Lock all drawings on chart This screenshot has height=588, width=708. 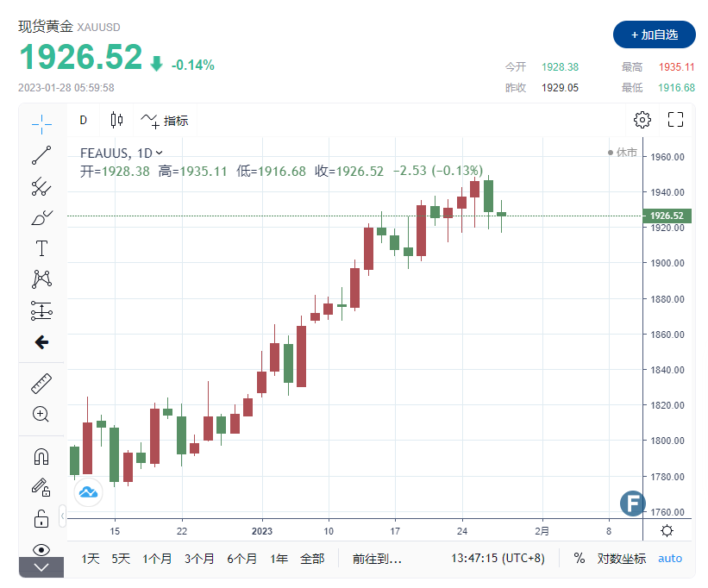tap(41, 518)
